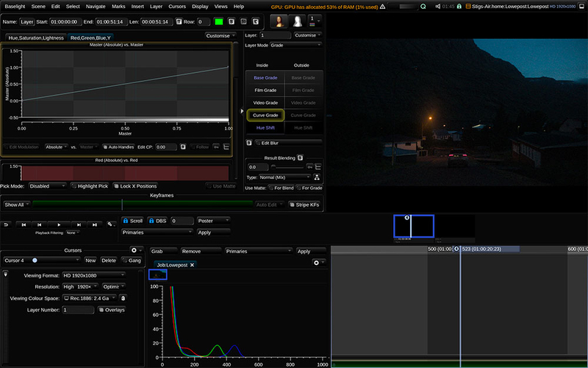Open the Marks menu

click(x=118, y=6)
